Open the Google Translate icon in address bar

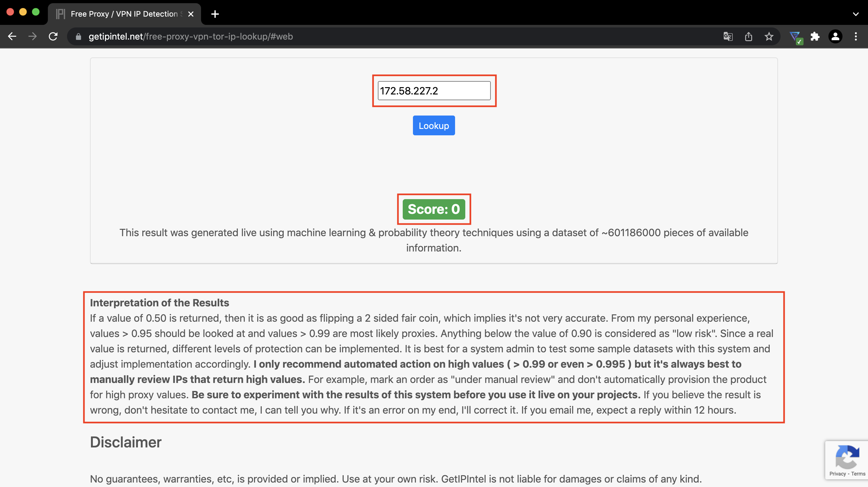[x=728, y=36]
